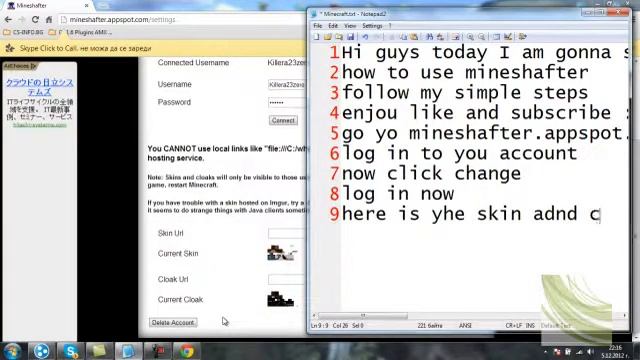
Task: Click 'CR+LF' in the status bar
Action: coord(513,326)
